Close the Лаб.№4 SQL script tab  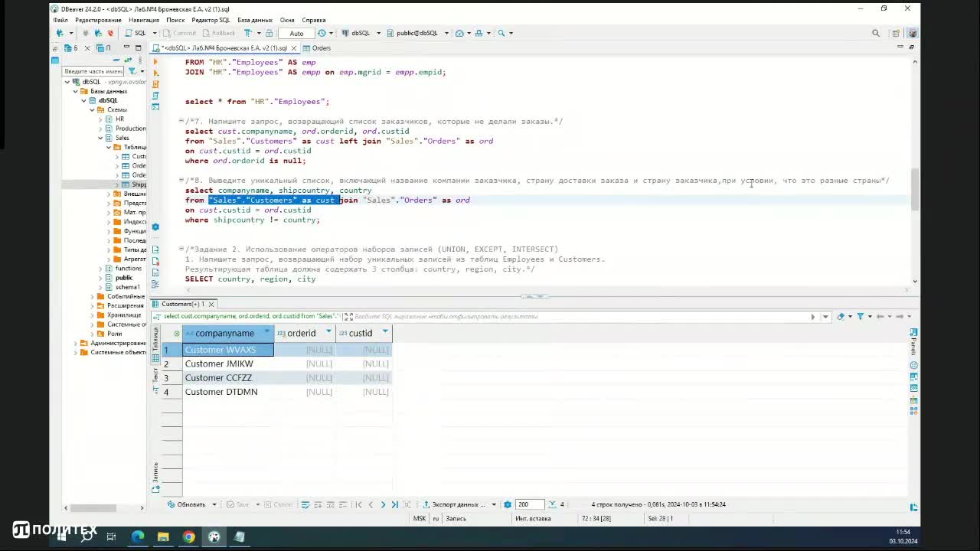click(294, 48)
